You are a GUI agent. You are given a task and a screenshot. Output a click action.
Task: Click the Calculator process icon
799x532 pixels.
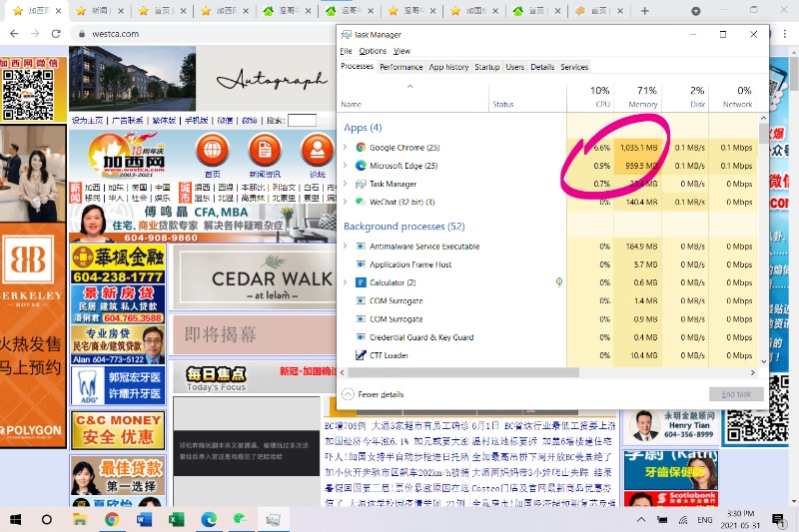(361, 282)
